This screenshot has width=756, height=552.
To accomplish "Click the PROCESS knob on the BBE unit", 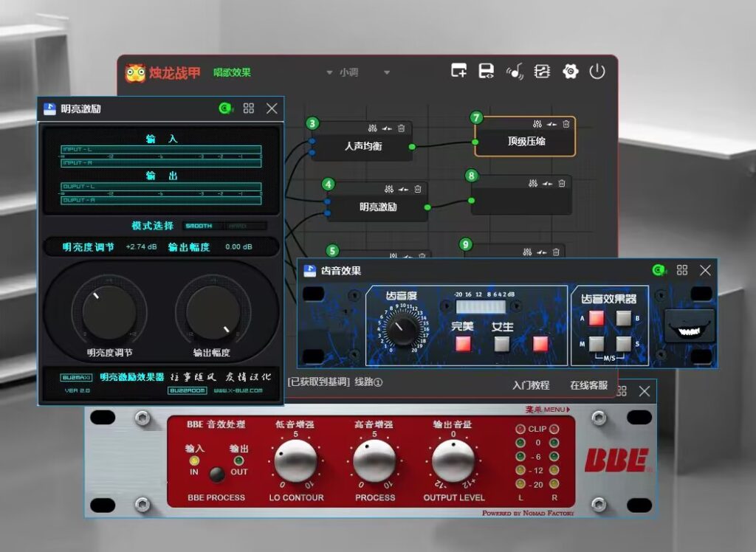I will click(374, 460).
